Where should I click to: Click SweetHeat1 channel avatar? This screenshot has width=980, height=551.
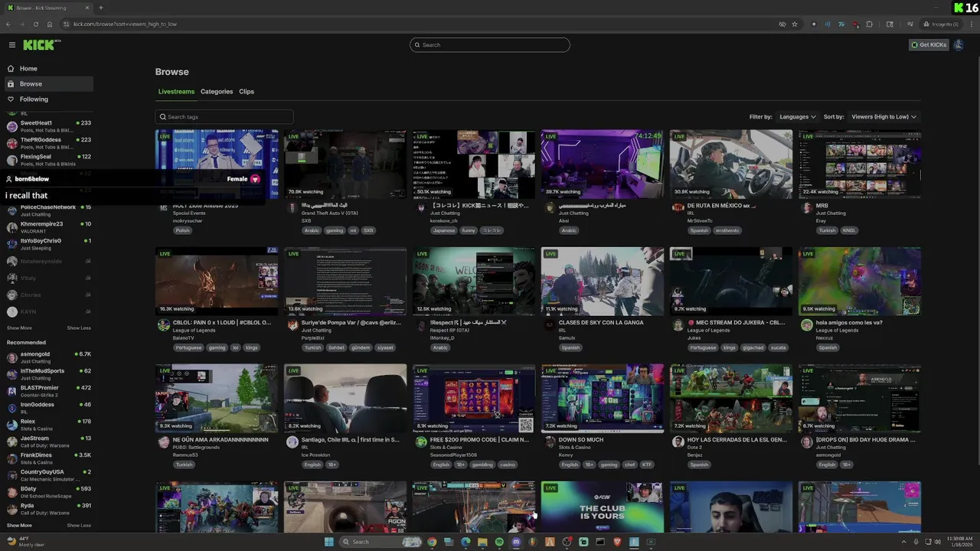tap(12, 126)
